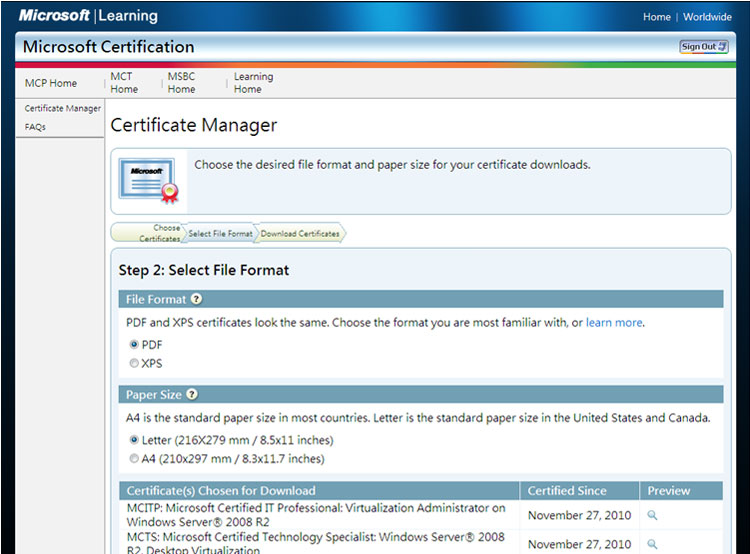The image size is (750, 554).
Task: Click Certificate(s) Chosen for Download header
Action: click(x=319, y=491)
